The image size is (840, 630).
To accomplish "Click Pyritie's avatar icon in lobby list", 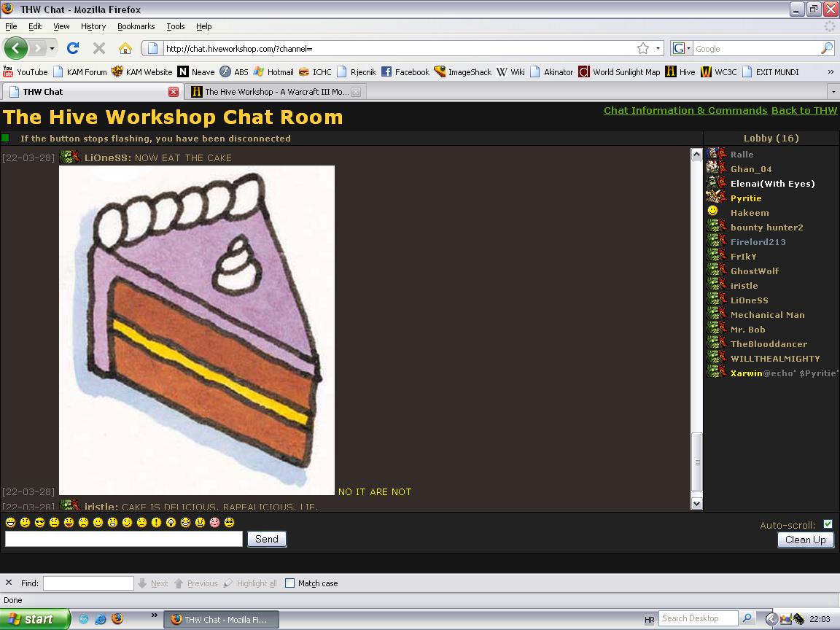I will pos(716,197).
